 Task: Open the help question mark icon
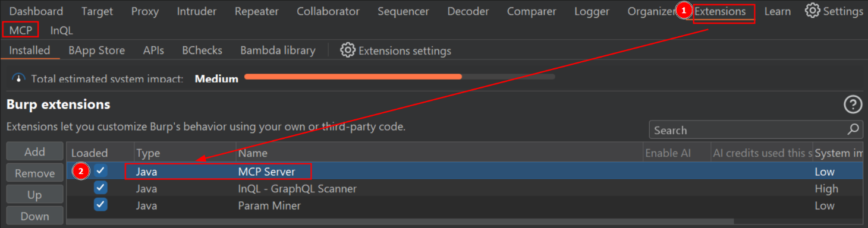pos(853,104)
